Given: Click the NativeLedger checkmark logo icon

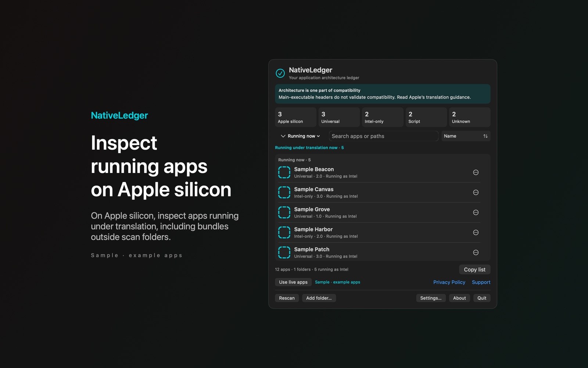Looking at the screenshot, I should pos(280,73).
